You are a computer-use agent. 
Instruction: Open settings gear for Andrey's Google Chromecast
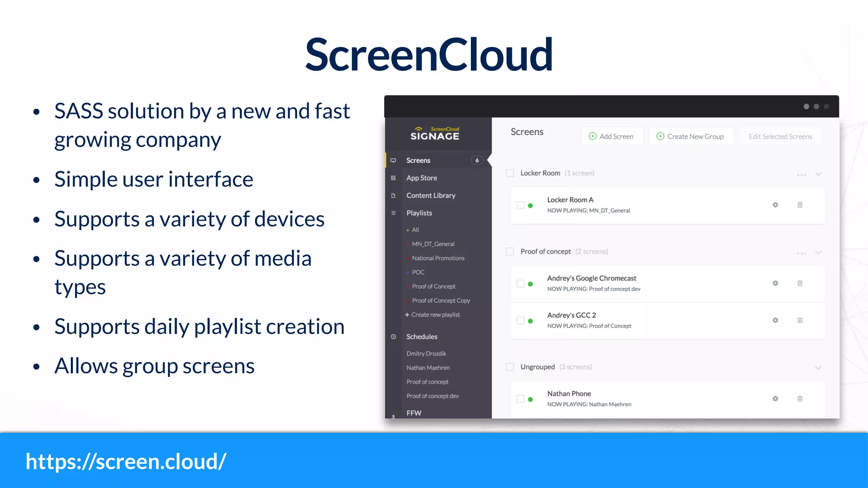pos(775,283)
